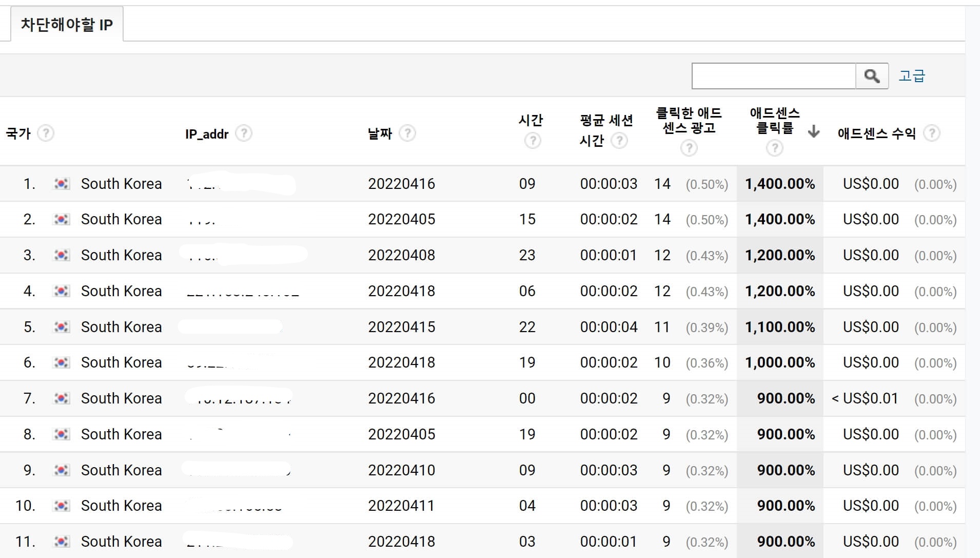Click the South Korea flag in row 11
980x558 pixels.
click(x=62, y=541)
